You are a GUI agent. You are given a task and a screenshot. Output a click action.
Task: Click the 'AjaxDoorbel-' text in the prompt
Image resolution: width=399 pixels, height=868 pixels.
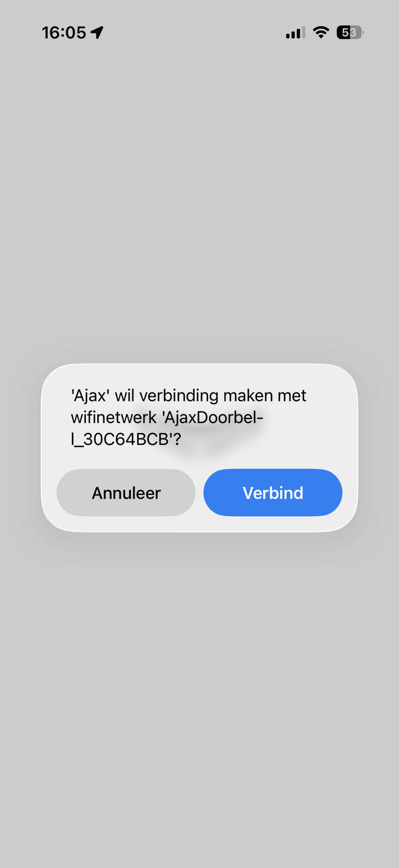click(214, 417)
